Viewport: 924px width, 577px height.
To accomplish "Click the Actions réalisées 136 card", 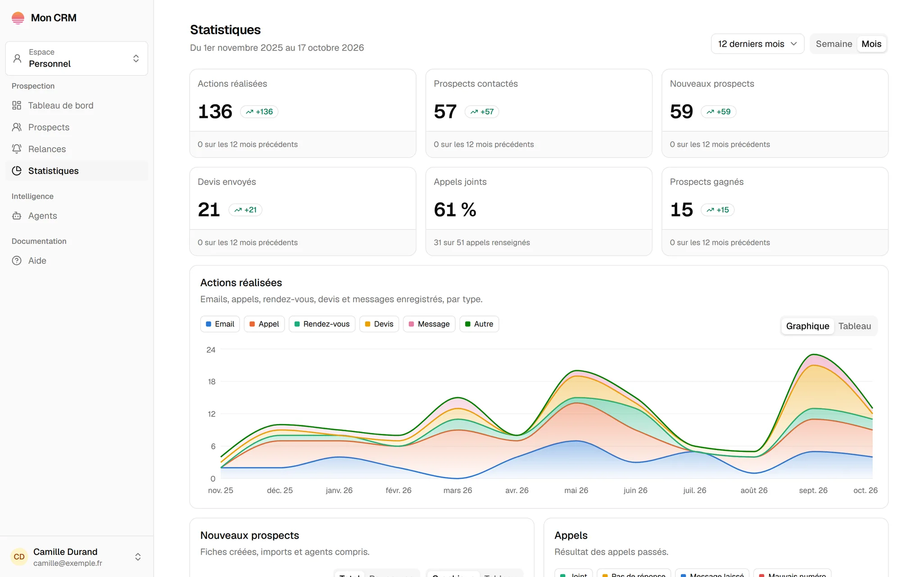I will [x=303, y=113].
